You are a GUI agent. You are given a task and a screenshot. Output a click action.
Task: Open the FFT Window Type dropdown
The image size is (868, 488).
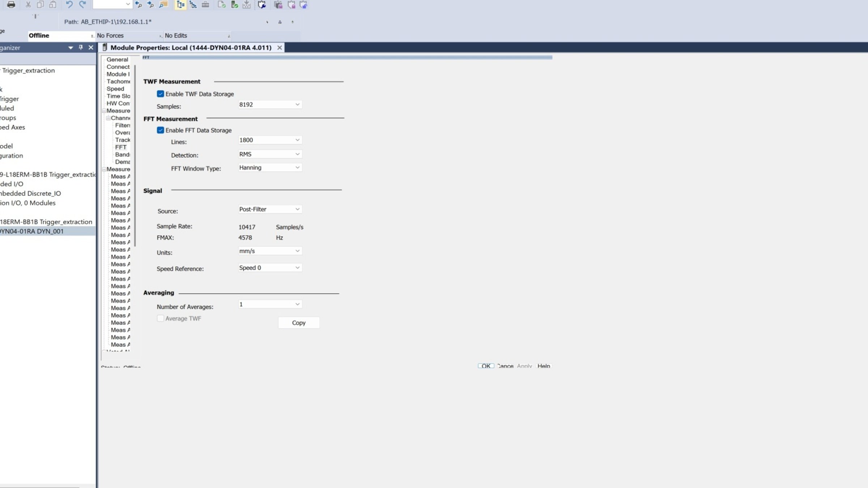click(270, 167)
